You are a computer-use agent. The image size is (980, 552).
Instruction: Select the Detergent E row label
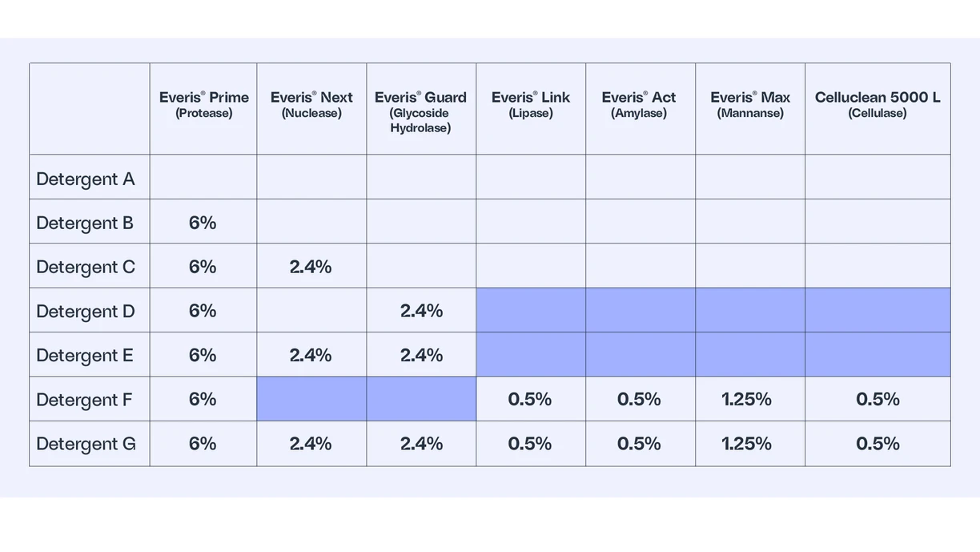85,355
